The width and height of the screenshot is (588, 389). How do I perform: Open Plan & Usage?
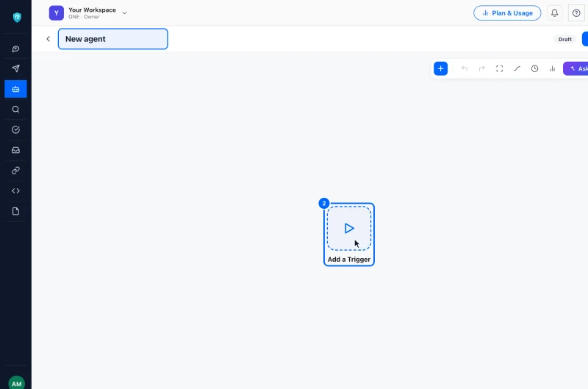[x=507, y=13]
